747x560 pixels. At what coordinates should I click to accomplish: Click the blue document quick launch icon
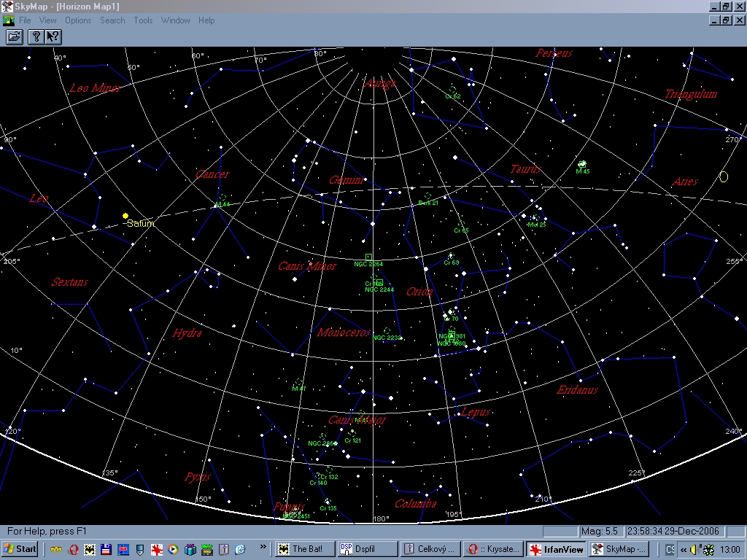pos(240,550)
